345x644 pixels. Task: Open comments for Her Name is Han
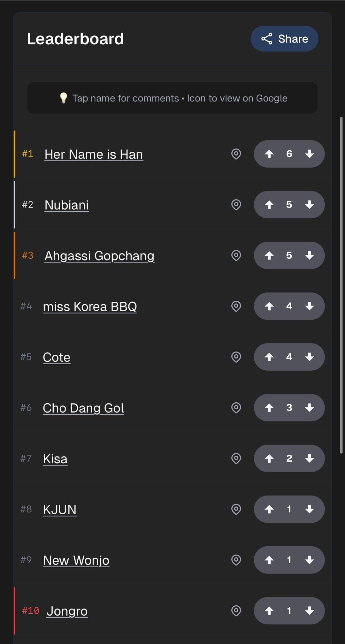coord(94,155)
